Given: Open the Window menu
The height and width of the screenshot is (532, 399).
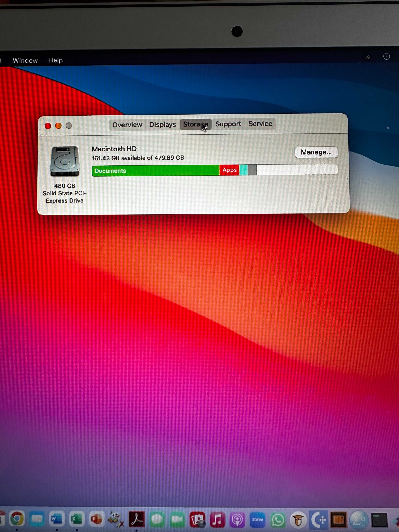Looking at the screenshot, I should [25, 60].
